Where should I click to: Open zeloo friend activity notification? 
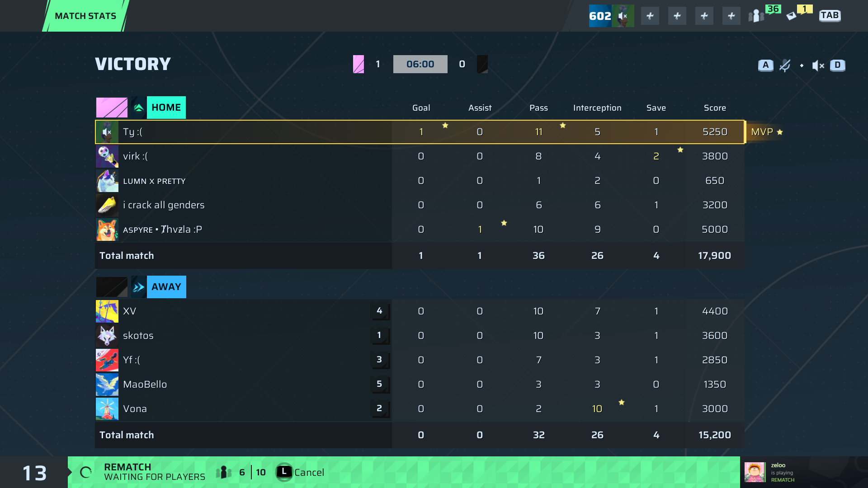[x=804, y=472]
